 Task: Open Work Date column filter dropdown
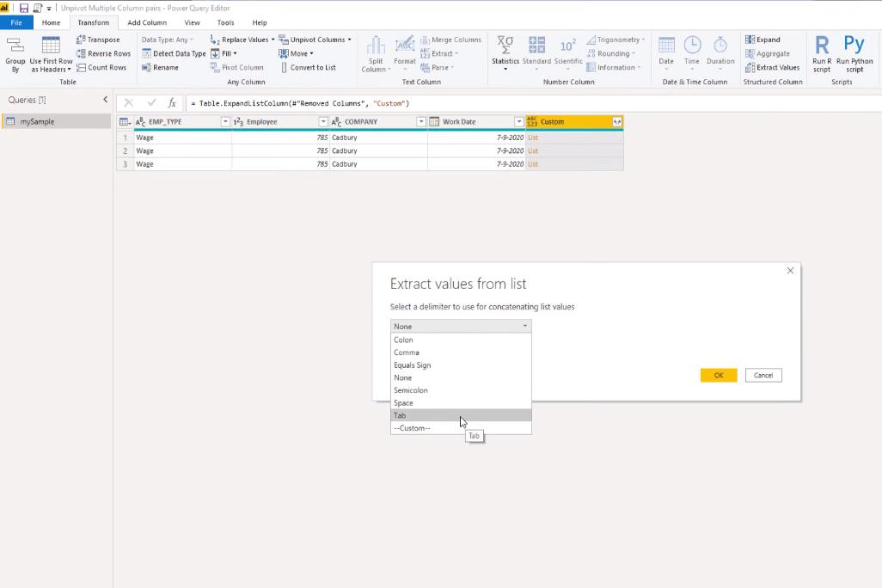[518, 121]
